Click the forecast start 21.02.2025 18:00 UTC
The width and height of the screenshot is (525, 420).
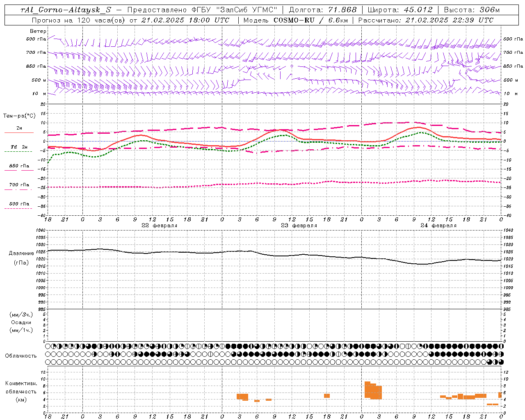coord(185,20)
